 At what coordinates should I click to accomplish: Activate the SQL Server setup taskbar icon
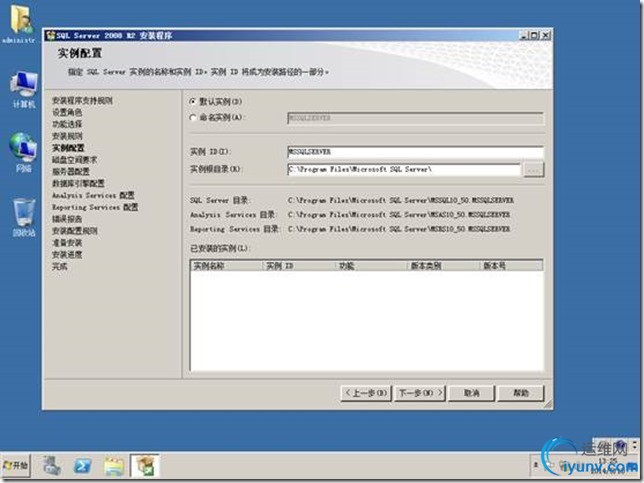pos(145,466)
